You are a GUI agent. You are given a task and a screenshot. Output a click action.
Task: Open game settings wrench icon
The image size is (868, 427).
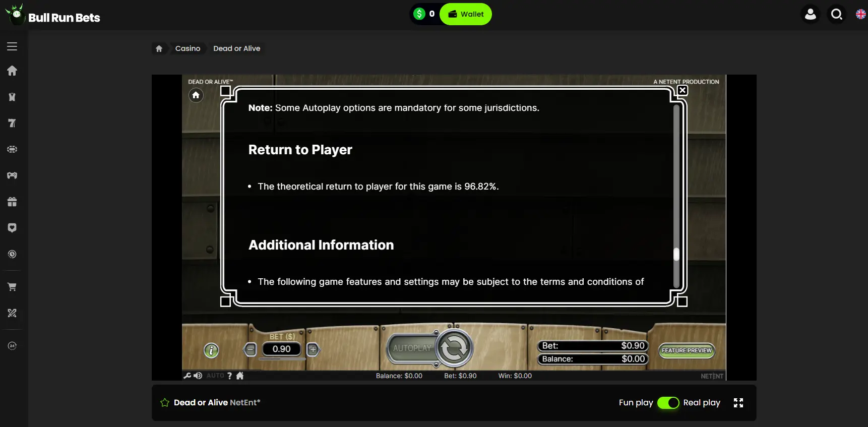click(187, 376)
